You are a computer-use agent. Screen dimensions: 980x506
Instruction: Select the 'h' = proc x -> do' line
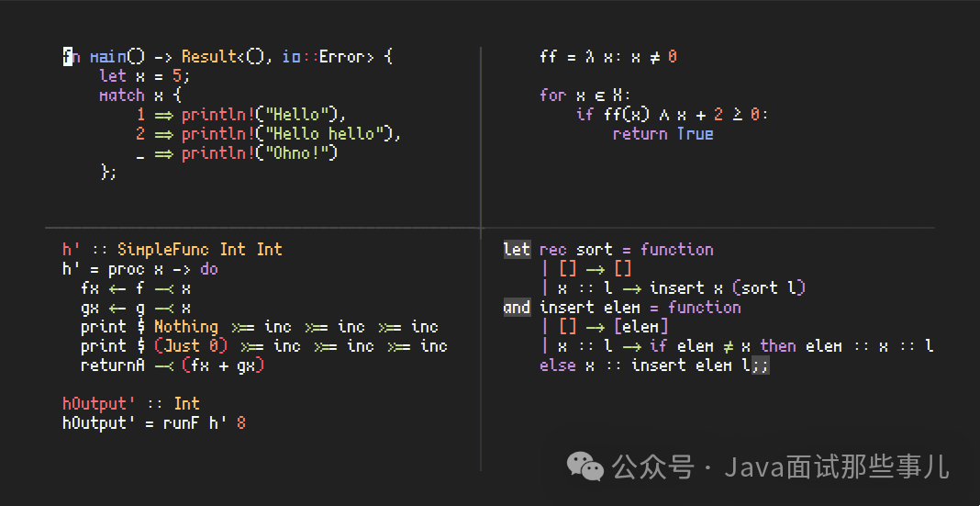pyautogui.click(x=140, y=269)
